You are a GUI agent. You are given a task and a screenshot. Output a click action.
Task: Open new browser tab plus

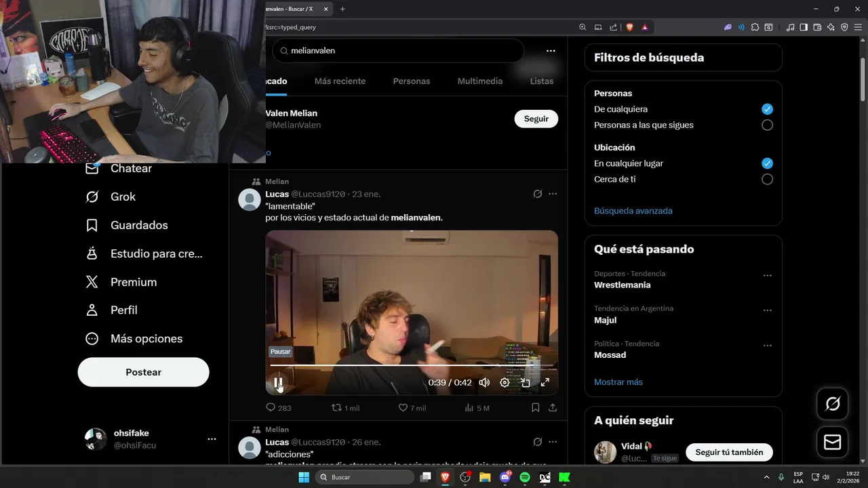[x=342, y=9]
